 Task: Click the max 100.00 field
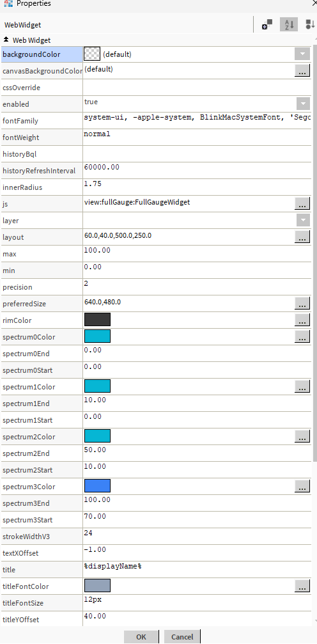pyautogui.click(x=197, y=254)
